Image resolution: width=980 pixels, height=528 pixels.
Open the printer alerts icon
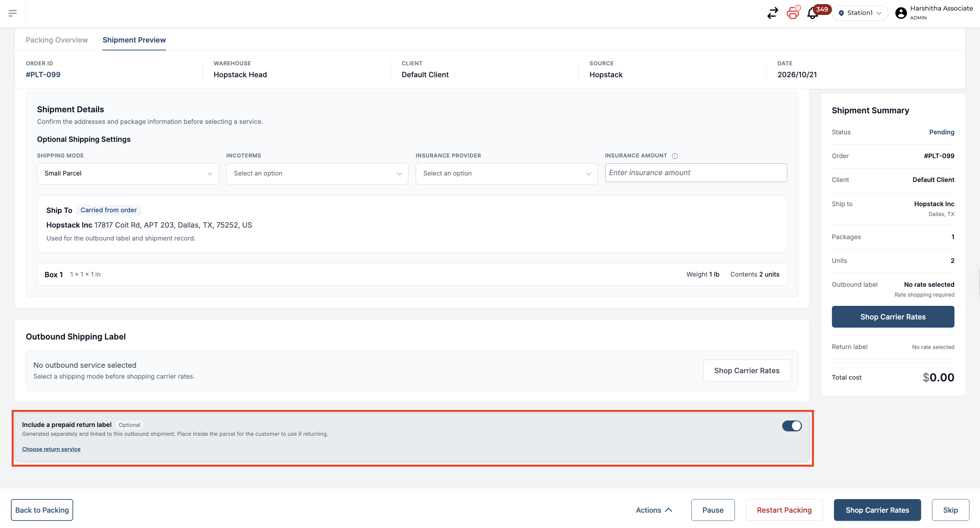click(x=793, y=13)
